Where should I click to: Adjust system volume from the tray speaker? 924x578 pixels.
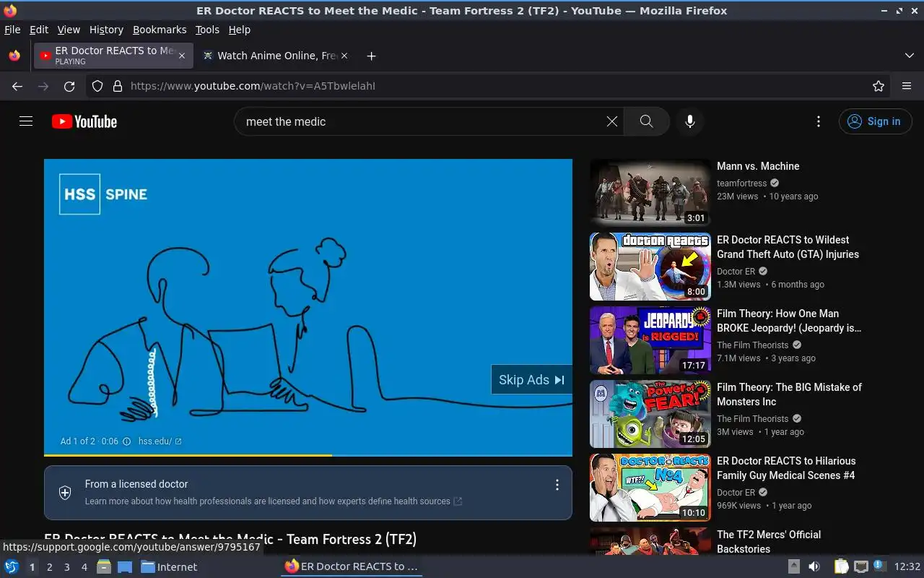814,567
